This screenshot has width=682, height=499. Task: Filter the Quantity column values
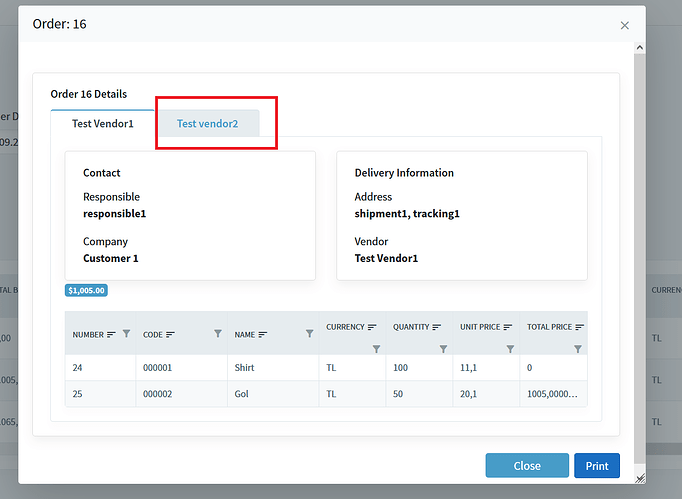click(443, 349)
